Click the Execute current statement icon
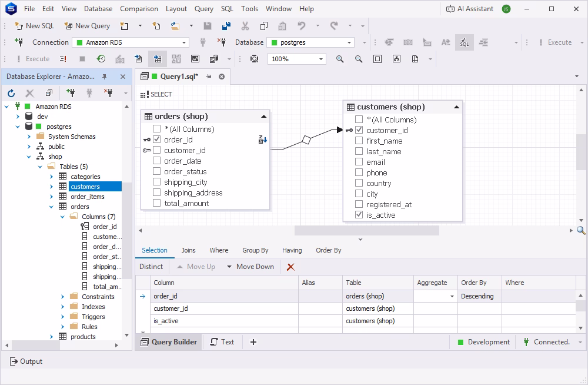Viewport: 588px width, 385px height. (x=63, y=59)
